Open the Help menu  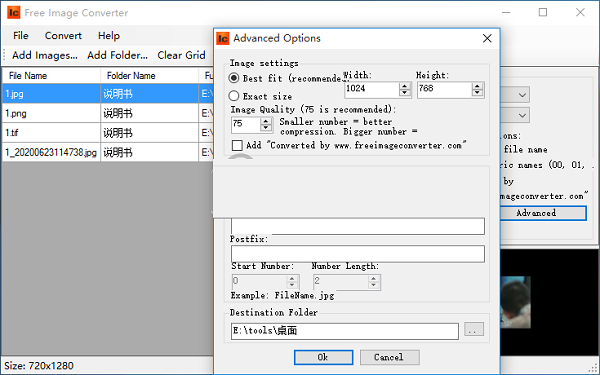(x=109, y=36)
